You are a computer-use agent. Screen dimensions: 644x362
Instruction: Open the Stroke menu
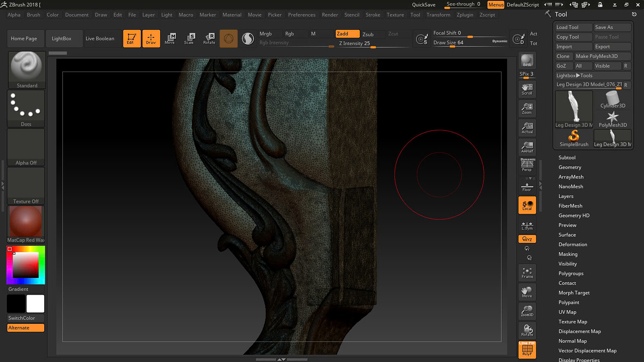(373, 15)
